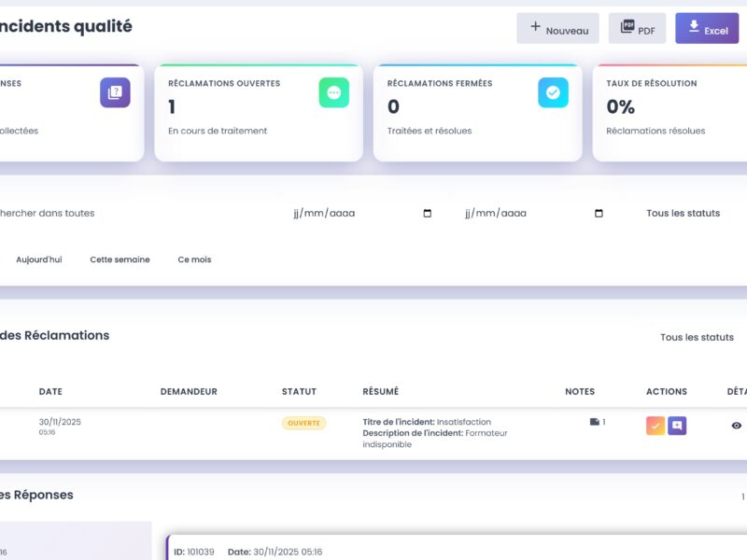
Task: Sort by the DATE column header
Action: [50, 391]
